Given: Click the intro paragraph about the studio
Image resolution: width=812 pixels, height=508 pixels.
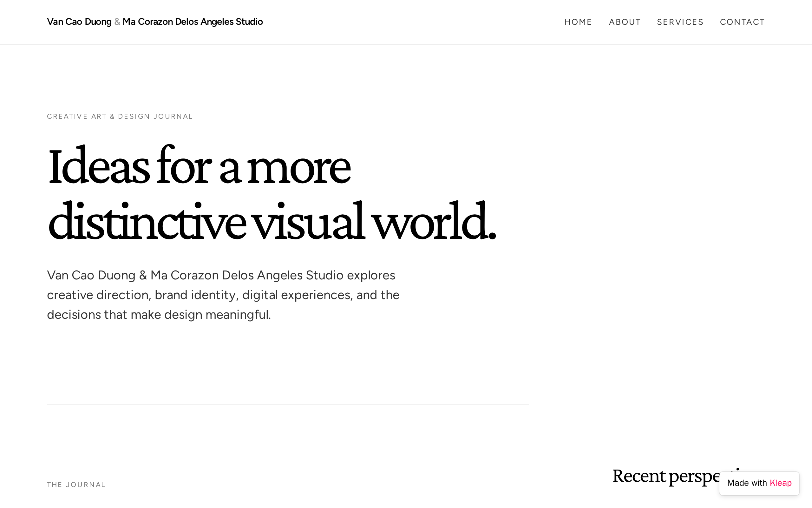Looking at the screenshot, I should tap(223, 295).
